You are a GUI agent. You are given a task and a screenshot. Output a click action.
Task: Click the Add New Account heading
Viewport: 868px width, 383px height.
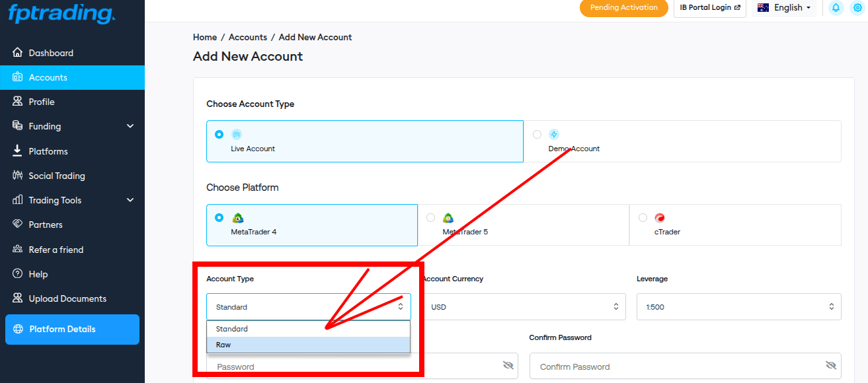248,56
